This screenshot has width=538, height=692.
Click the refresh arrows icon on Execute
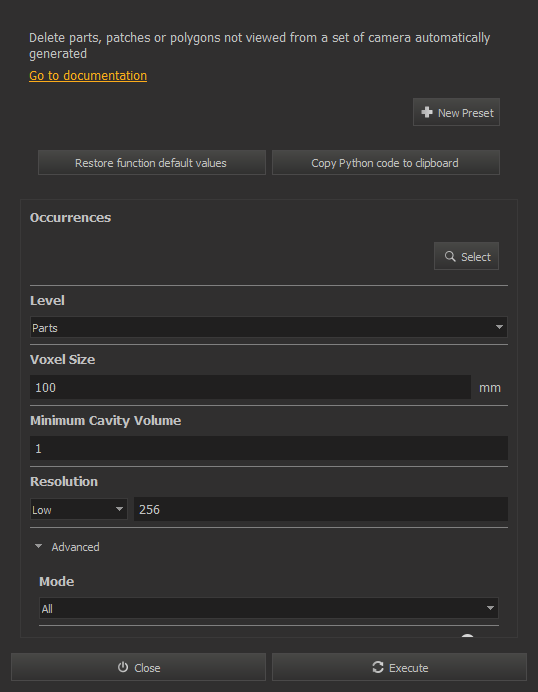[x=378, y=667]
